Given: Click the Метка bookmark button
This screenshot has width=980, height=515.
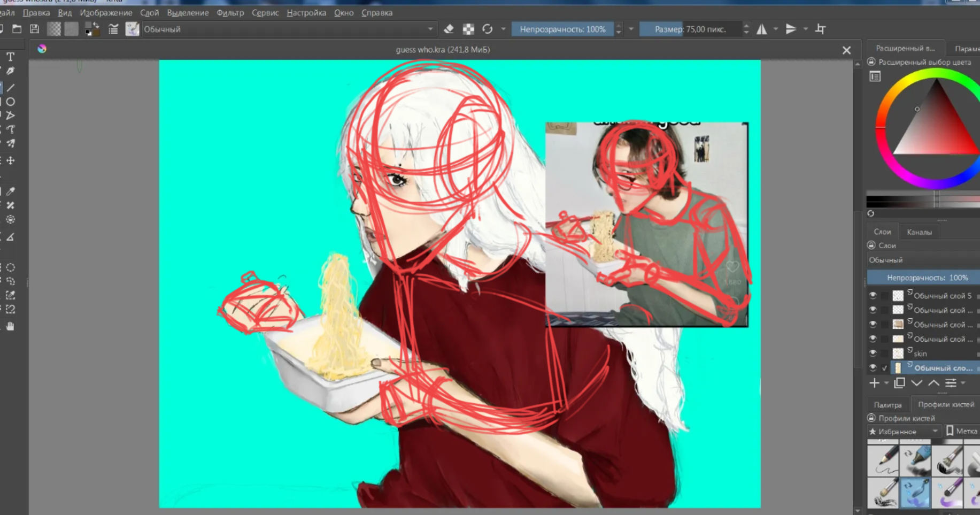Looking at the screenshot, I should [x=962, y=431].
